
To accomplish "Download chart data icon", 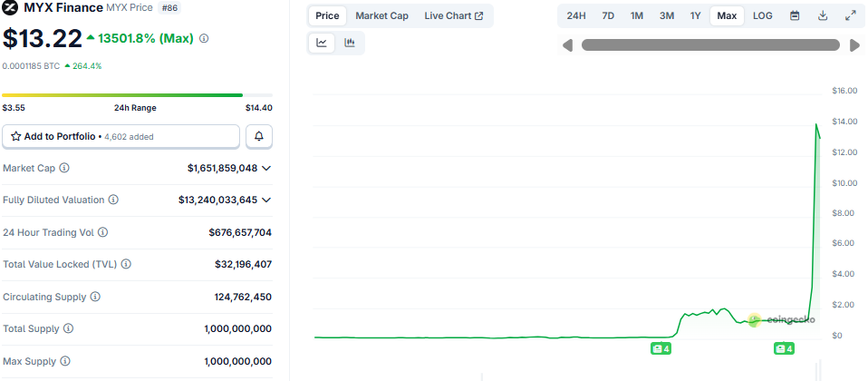I will (823, 15).
